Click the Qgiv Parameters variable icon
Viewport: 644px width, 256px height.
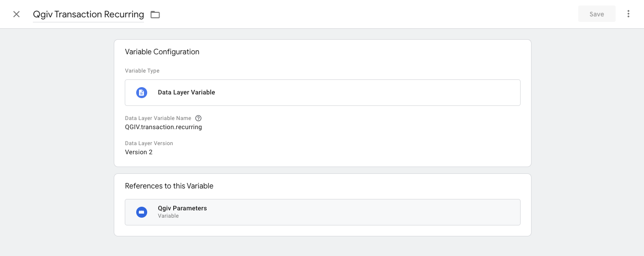coord(142,212)
